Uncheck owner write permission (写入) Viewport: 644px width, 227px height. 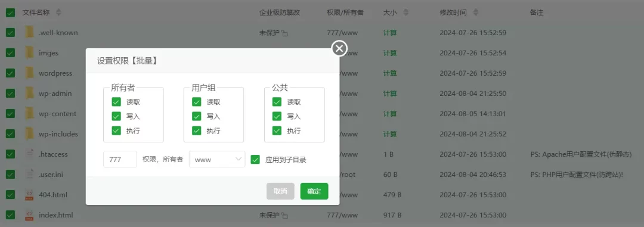click(116, 116)
